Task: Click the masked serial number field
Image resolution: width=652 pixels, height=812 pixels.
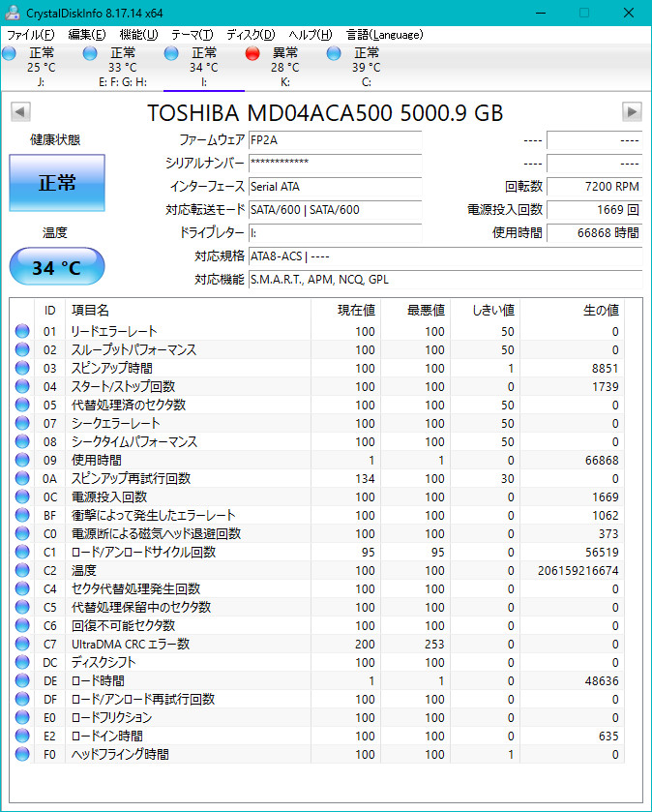Action: tap(336, 164)
